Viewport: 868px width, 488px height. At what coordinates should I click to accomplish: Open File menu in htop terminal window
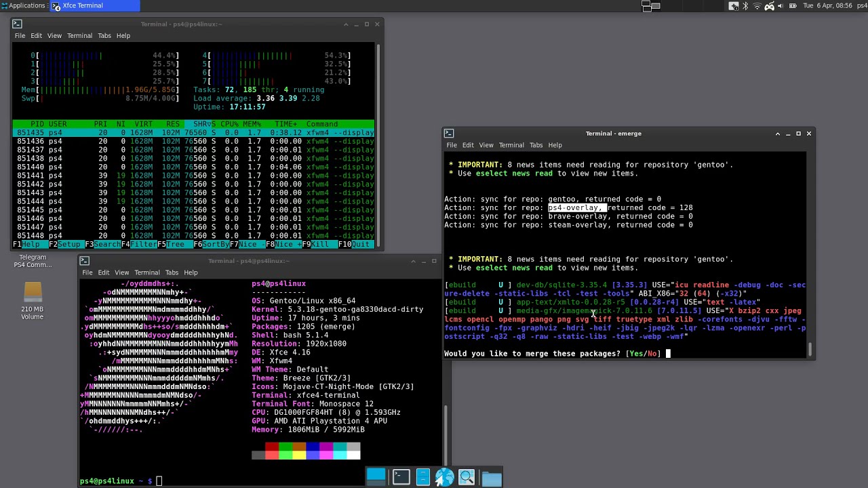pos(20,36)
